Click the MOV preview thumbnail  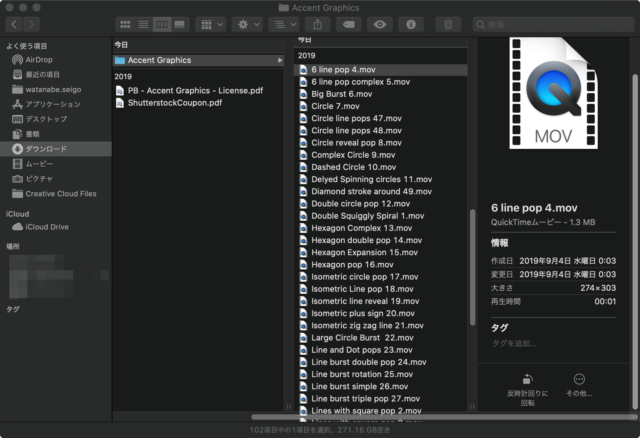tap(553, 93)
